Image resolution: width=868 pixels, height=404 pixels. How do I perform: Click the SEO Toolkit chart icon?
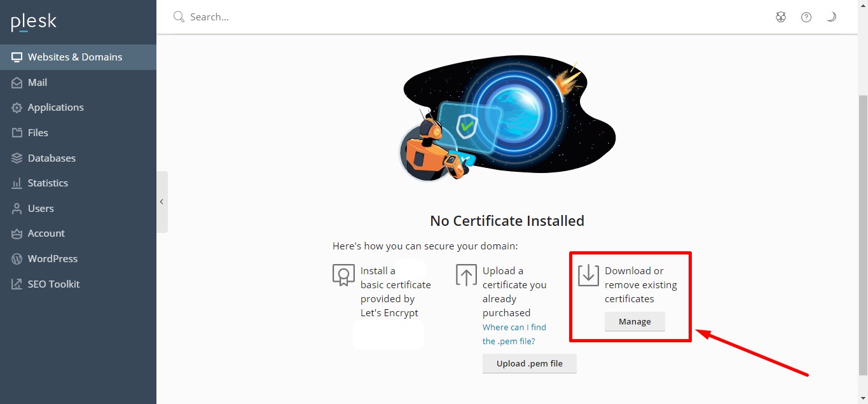click(x=17, y=284)
